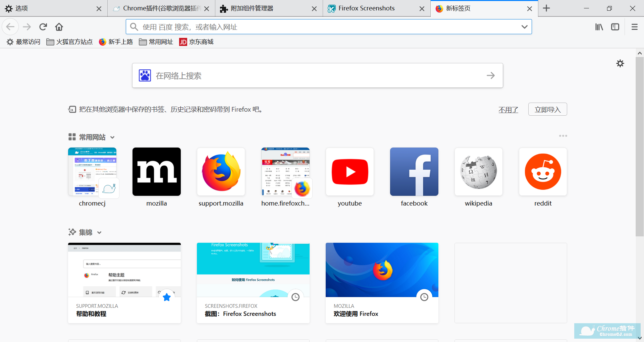Click the Baidu paw search engine icon

(145, 75)
